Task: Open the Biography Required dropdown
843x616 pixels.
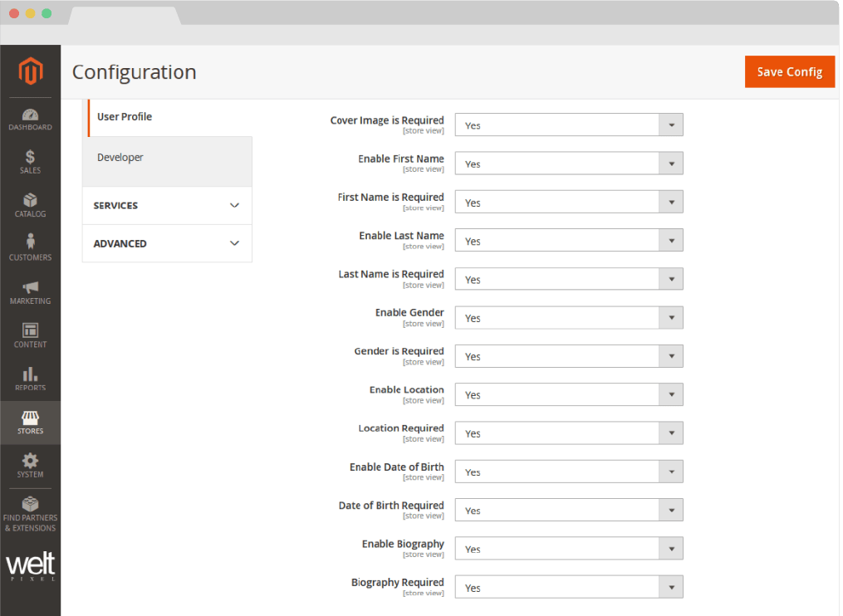Action: click(568, 588)
